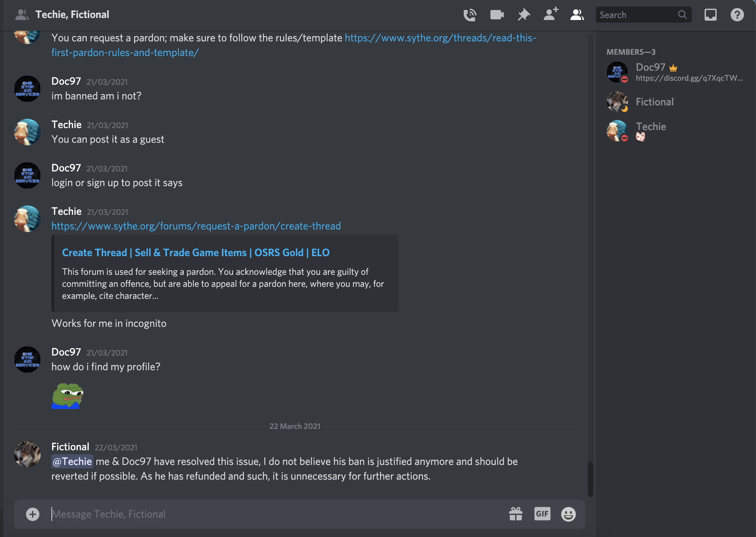Open the GIF picker
The height and width of the screenshot is (537, 756).
pyautogui.click(x=542, y=514)
